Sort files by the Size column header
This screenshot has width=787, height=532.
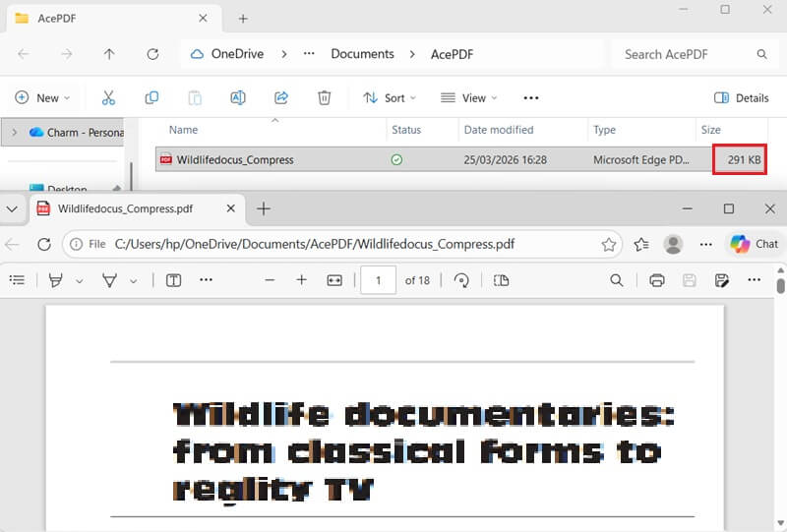tap(710, 130)
